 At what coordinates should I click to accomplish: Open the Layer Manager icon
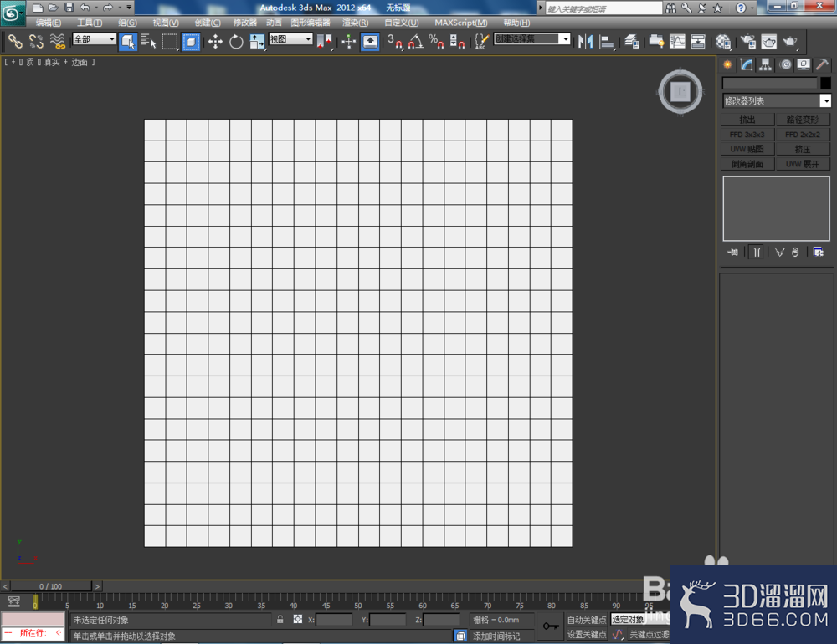point(631,41)
